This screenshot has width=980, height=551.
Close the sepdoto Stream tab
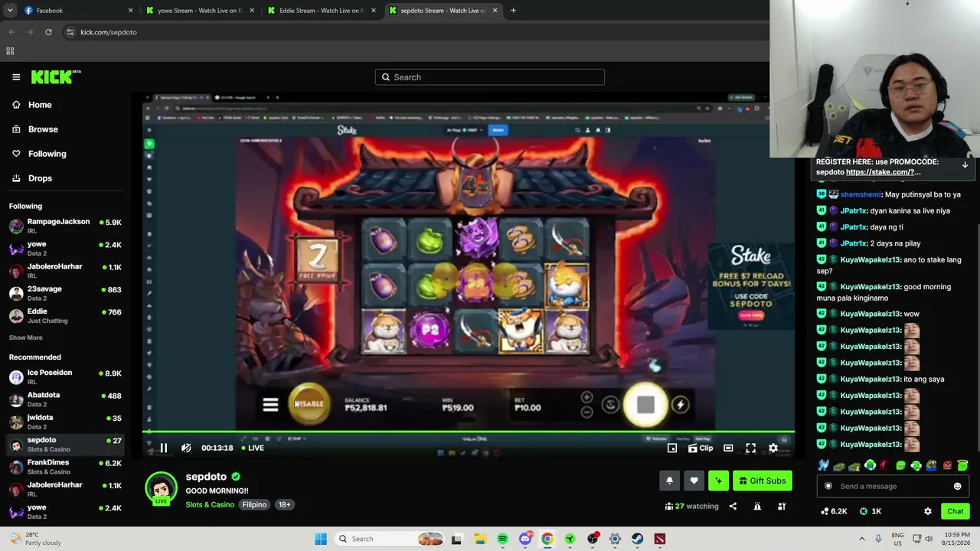pos(495,11)
